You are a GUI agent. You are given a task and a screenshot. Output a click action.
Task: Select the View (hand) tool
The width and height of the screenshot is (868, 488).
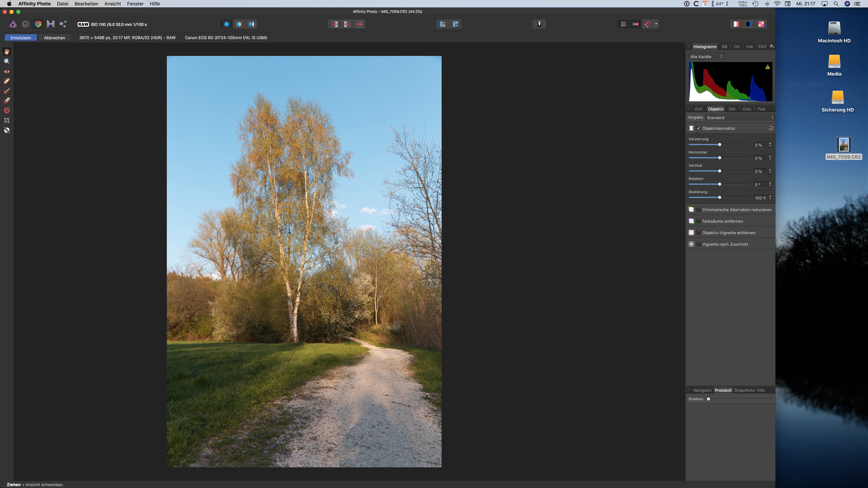tap(7, 52)
